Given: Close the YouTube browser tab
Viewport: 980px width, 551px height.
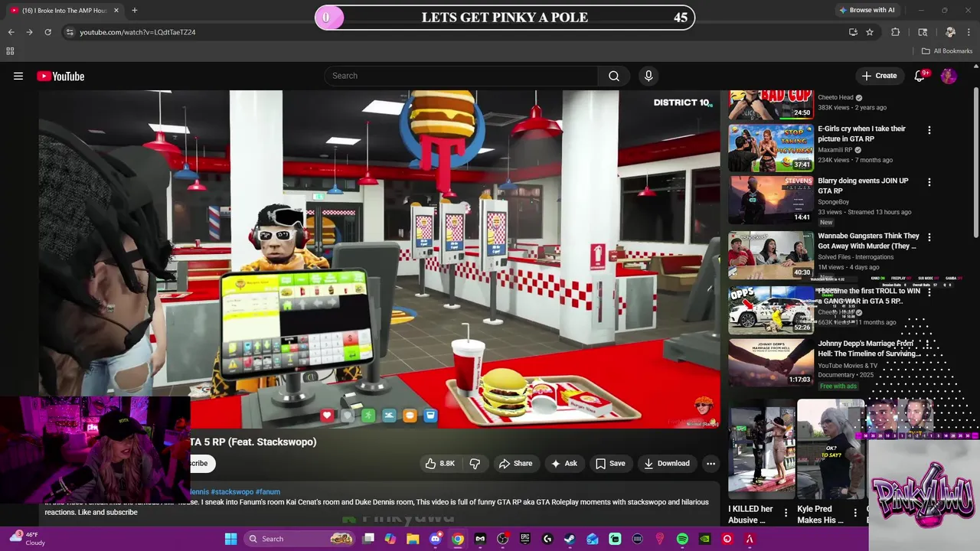Looking at the screenshot, I should click(116, 10).
